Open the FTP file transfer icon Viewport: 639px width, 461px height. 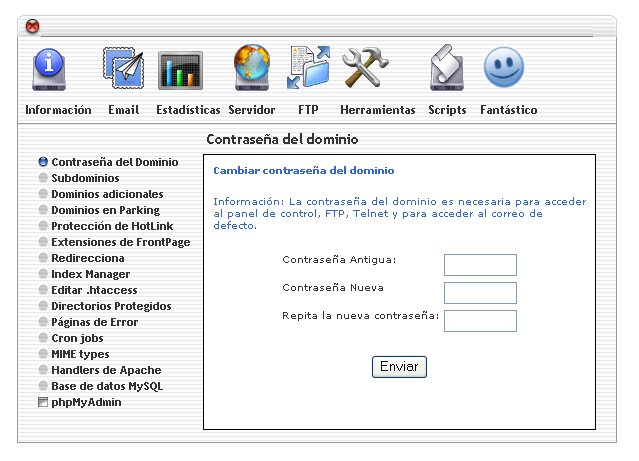[x=308, y=67]
